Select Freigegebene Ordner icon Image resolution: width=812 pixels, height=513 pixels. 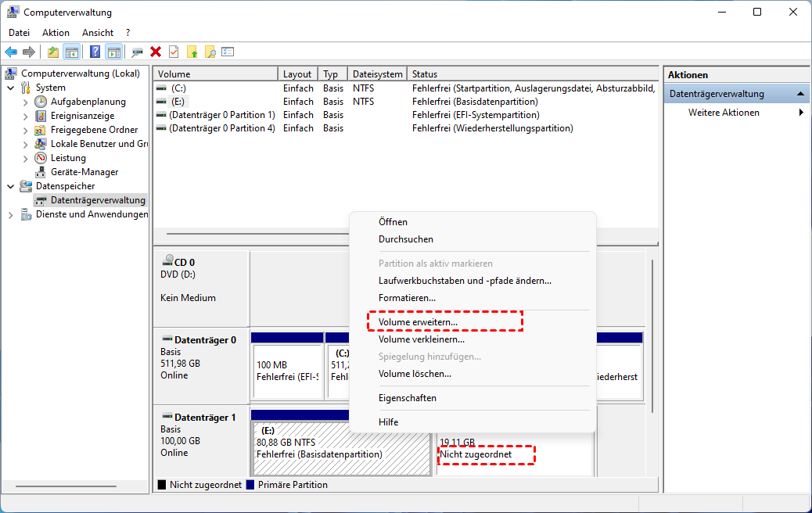tap(41, 129)
